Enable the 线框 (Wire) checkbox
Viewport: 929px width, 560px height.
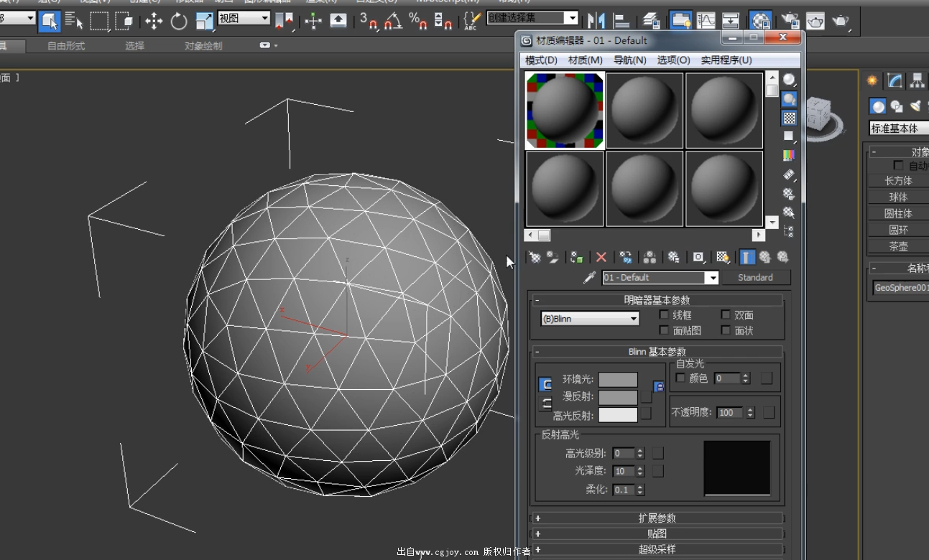pyautogui.click(x=664, y=315)
